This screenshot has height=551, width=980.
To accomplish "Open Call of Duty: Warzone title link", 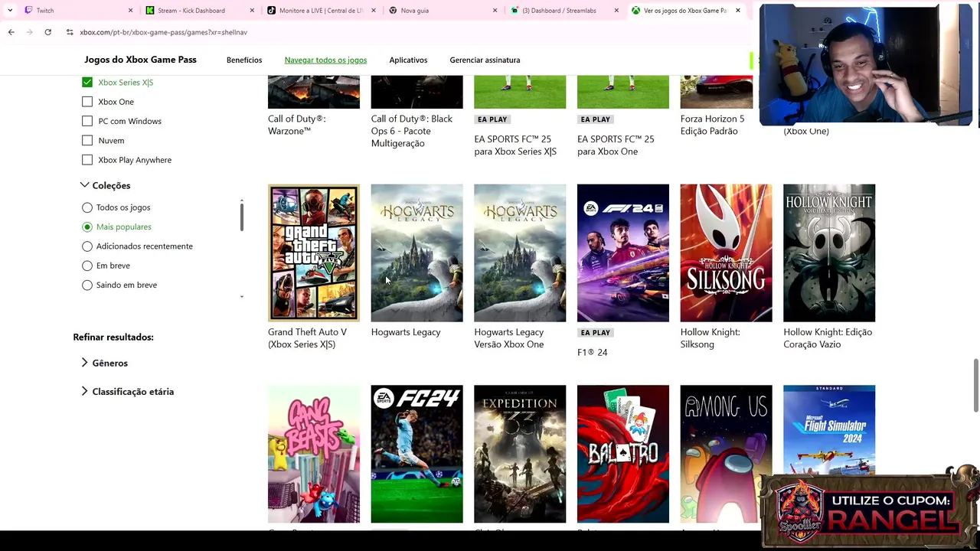I will coord(297,125).
